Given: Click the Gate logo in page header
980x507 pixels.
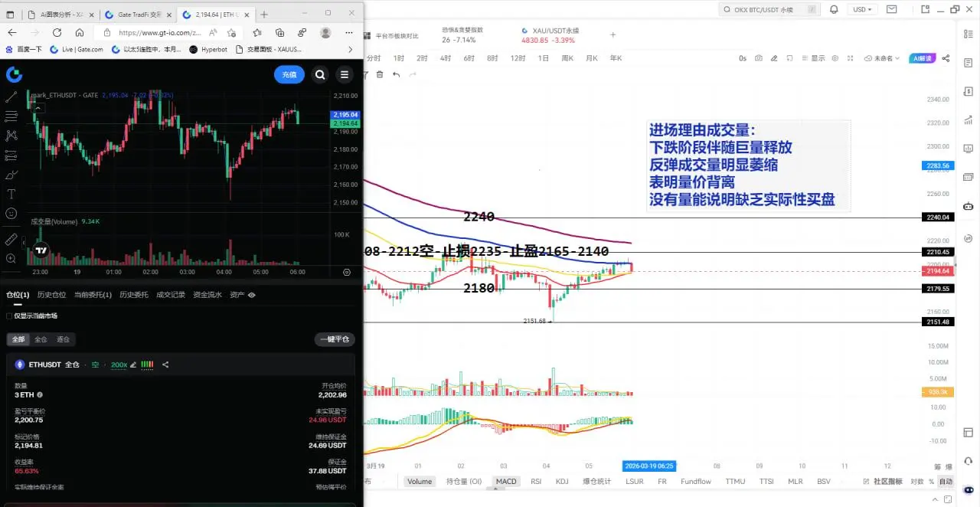Looking at the screenshot, I should point(14,74).
